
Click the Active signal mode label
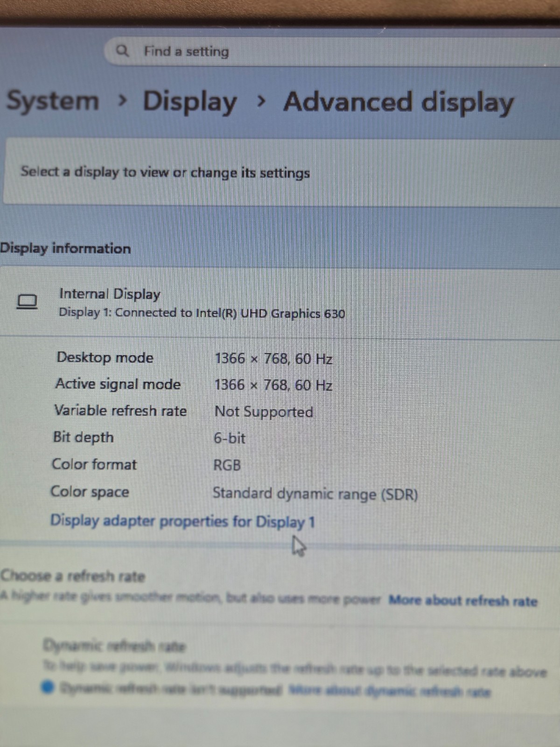pos(118,384)
